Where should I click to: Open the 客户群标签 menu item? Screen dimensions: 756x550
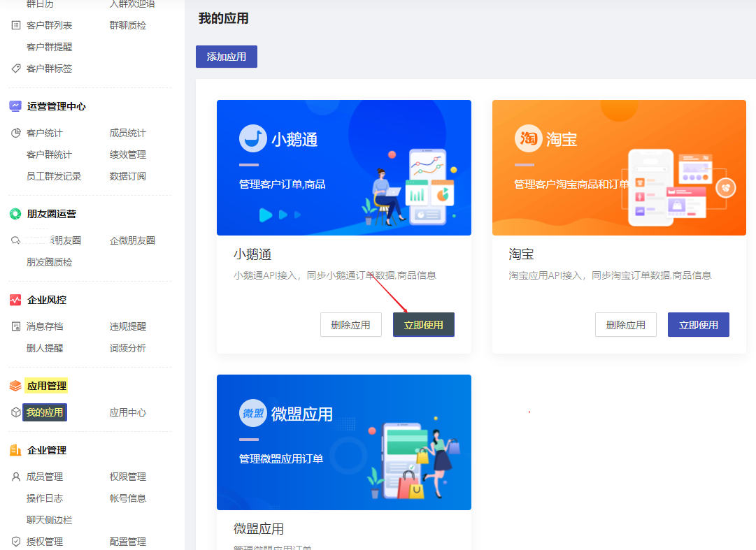coord(49,68)
